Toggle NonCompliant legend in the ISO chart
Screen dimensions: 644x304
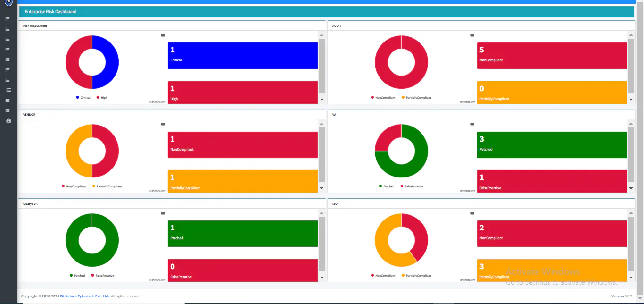pos(383,276)
